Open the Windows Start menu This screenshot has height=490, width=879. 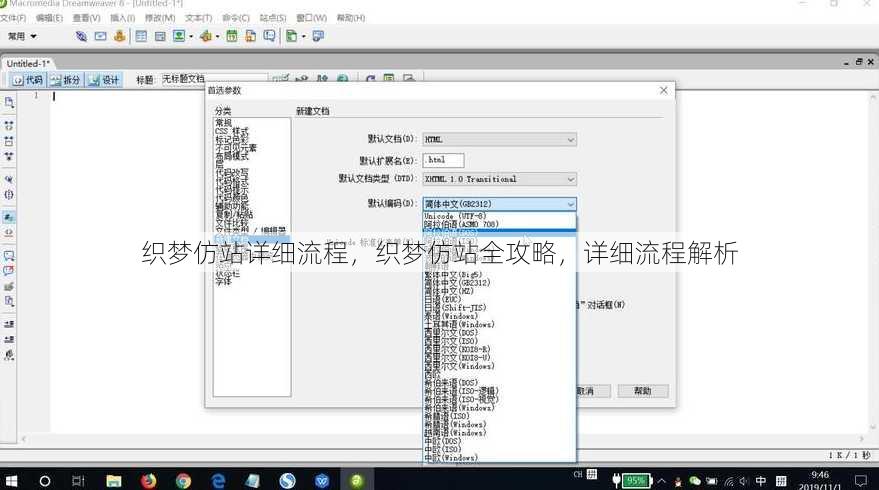tap(11, 480)
